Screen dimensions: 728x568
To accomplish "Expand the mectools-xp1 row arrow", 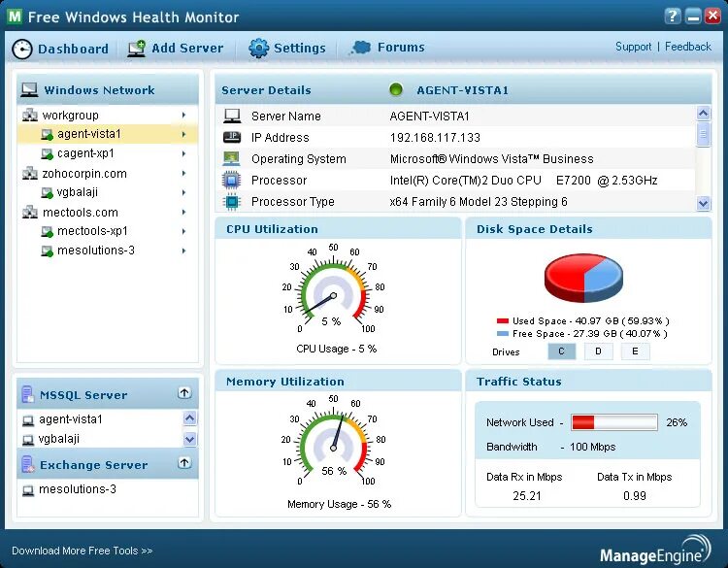I will [183, 231].
